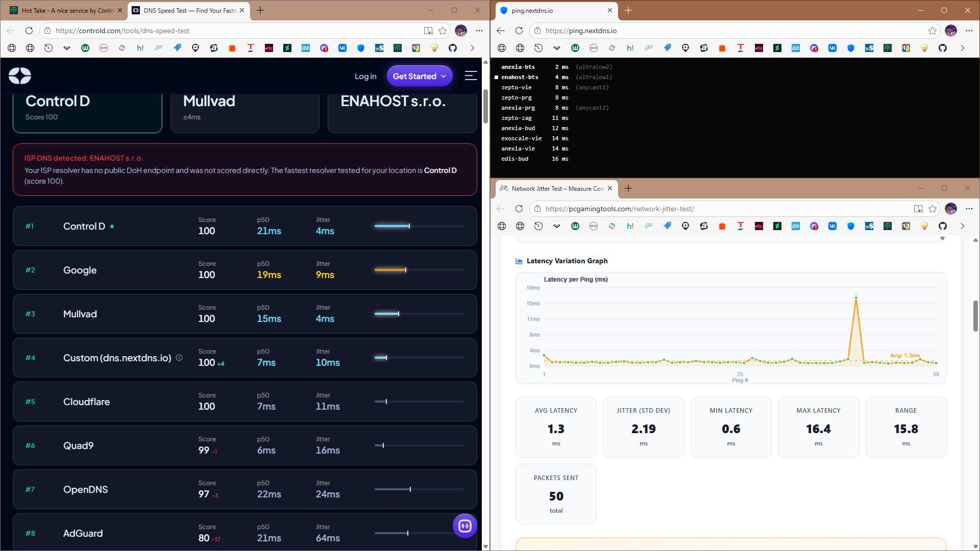
Task: Open the browser menu in the ping.nextdns.io window
Action: click(969, 31)
